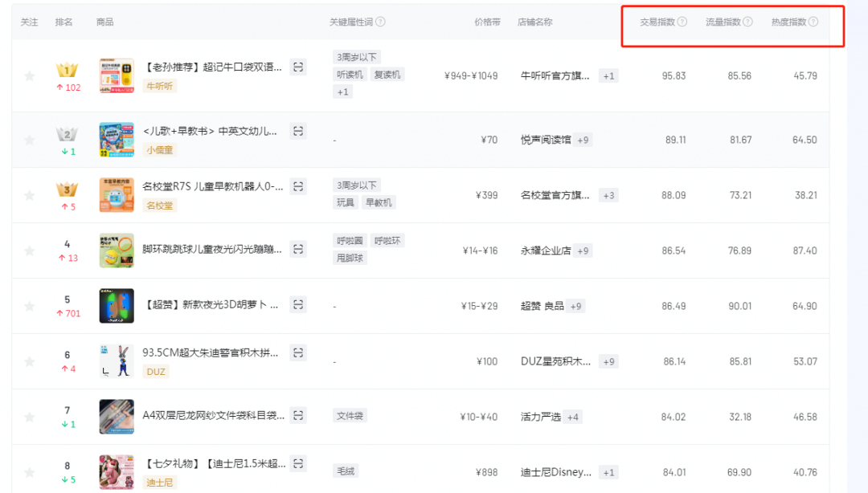Star the rank 8 迪士尼 product
The image size is (868, 493).
pyautogui.click(x=30, y=472)
